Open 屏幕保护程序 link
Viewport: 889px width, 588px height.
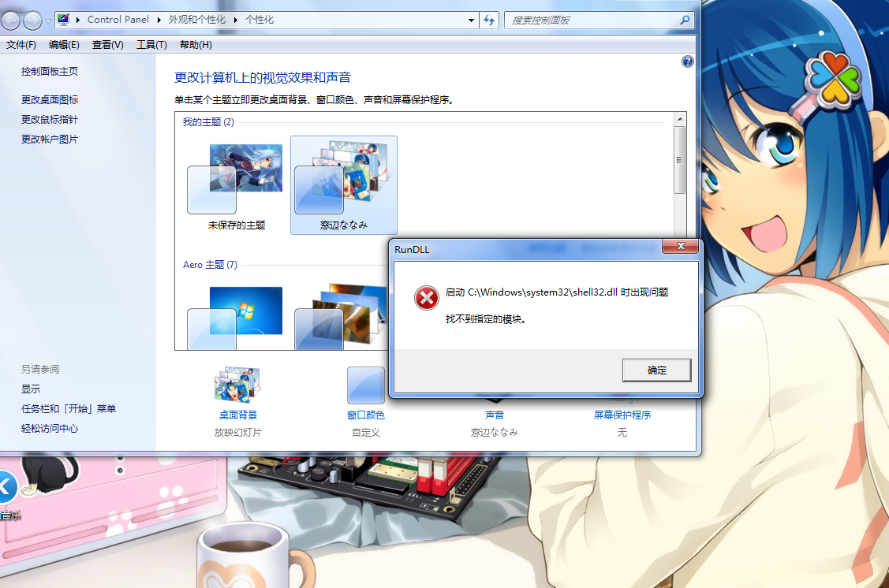[622, 415]
